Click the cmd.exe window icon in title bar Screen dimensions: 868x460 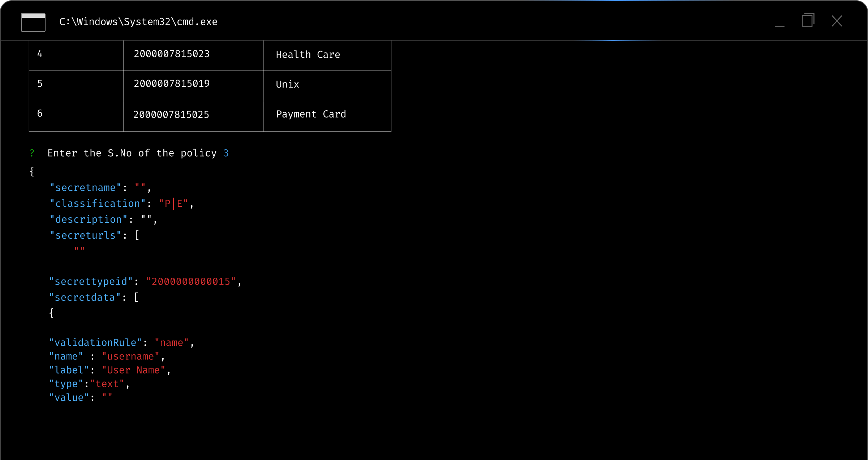33,22
